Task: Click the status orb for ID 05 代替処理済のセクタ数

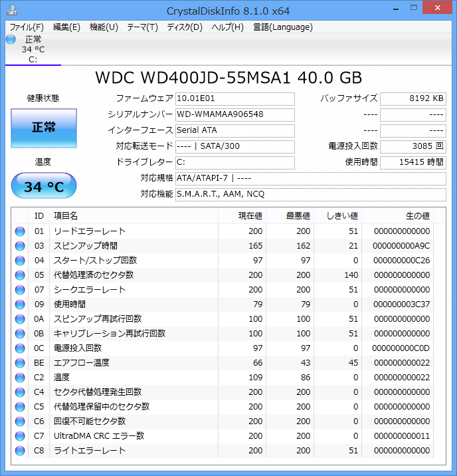Action: coord(20,275)
